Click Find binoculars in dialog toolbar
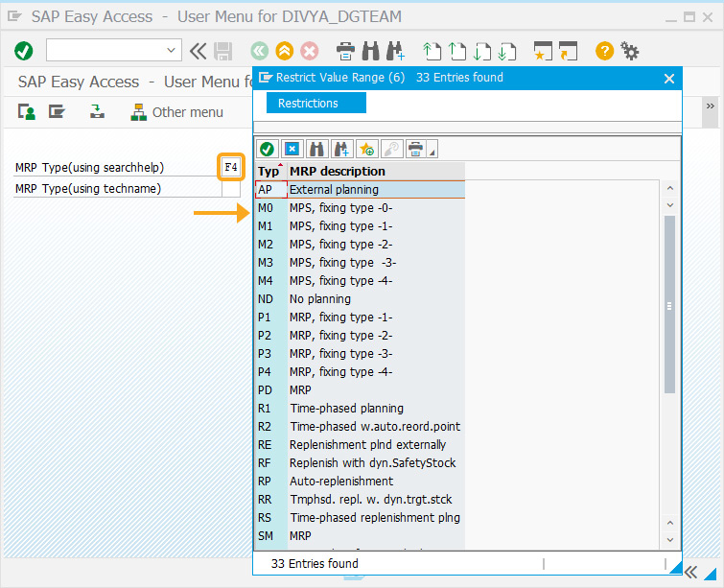This screenshot has width=724, height=588. click(x=316, y=150)
